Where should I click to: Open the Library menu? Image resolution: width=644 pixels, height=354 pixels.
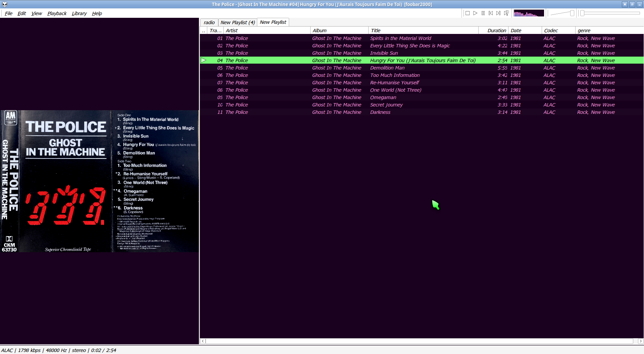point(79,13)
